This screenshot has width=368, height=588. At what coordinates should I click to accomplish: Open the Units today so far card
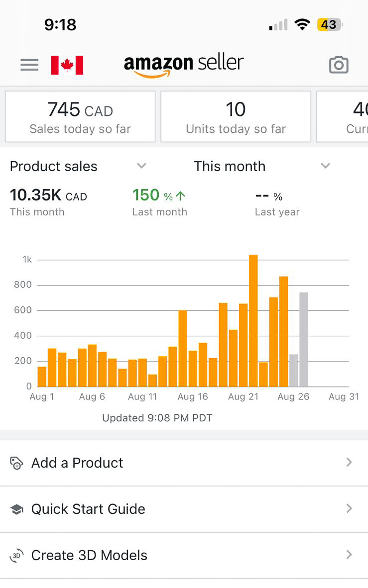[x=236, y=117]
